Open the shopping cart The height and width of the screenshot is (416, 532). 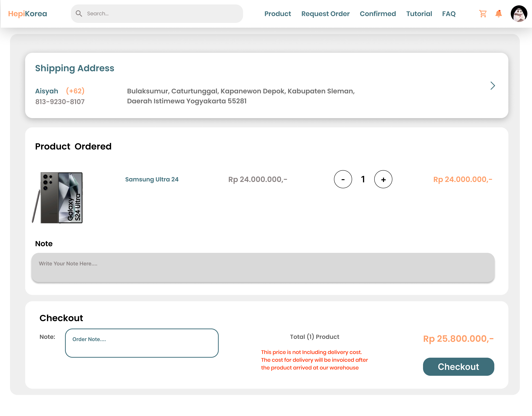[483, 14]
